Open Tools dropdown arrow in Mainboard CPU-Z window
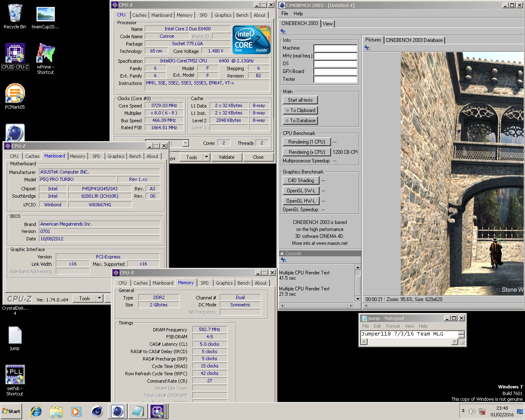Screen dimensions: 525x420 99,299
